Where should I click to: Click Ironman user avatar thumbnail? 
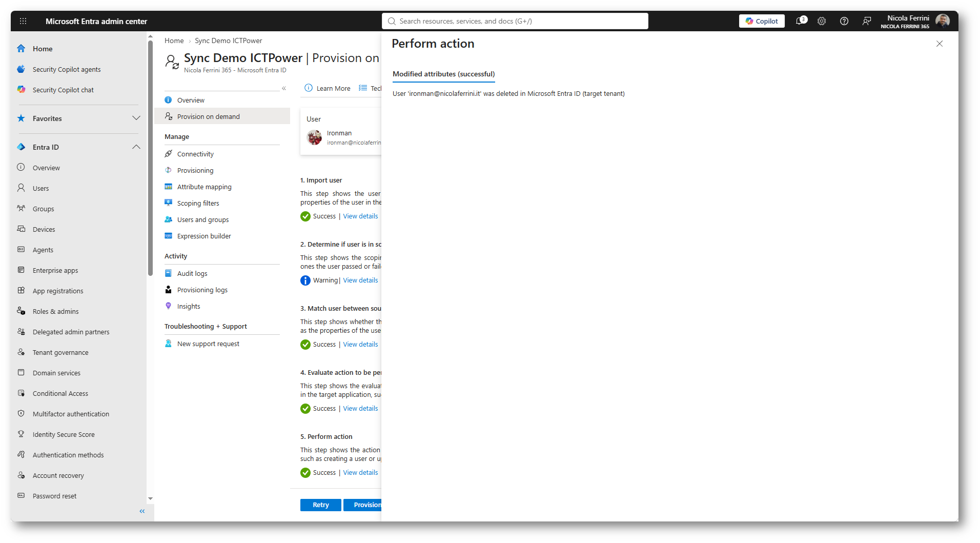314,137
